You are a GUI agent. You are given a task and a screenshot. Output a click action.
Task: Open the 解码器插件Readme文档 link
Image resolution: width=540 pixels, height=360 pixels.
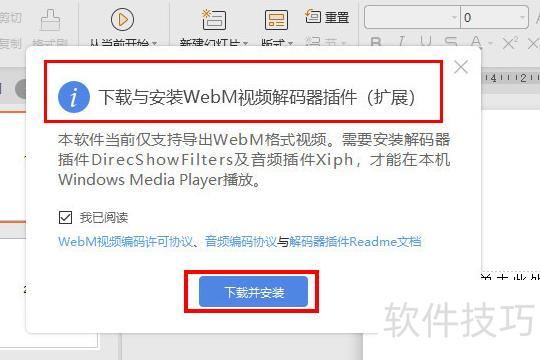tap(355, 241)
